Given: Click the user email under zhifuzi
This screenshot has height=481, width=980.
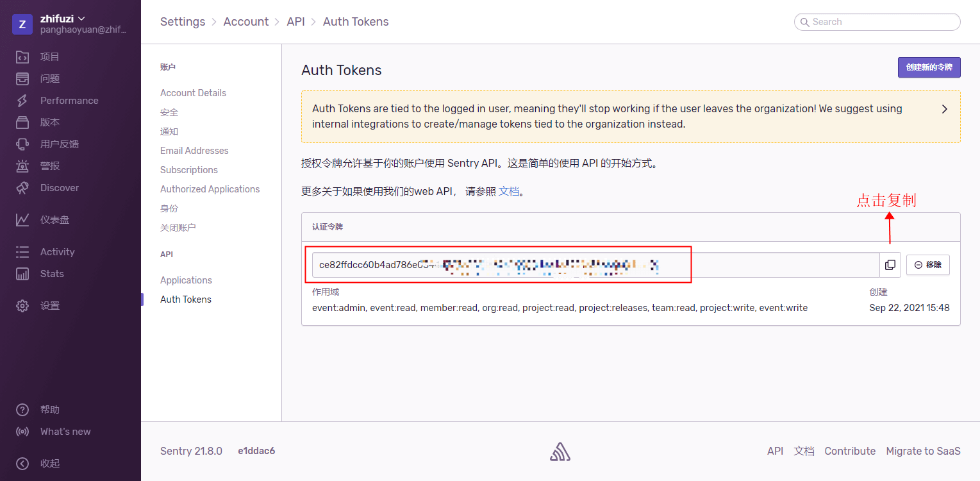Looking at the screenshot, I should pyautogui.click(x=83, y=30).
